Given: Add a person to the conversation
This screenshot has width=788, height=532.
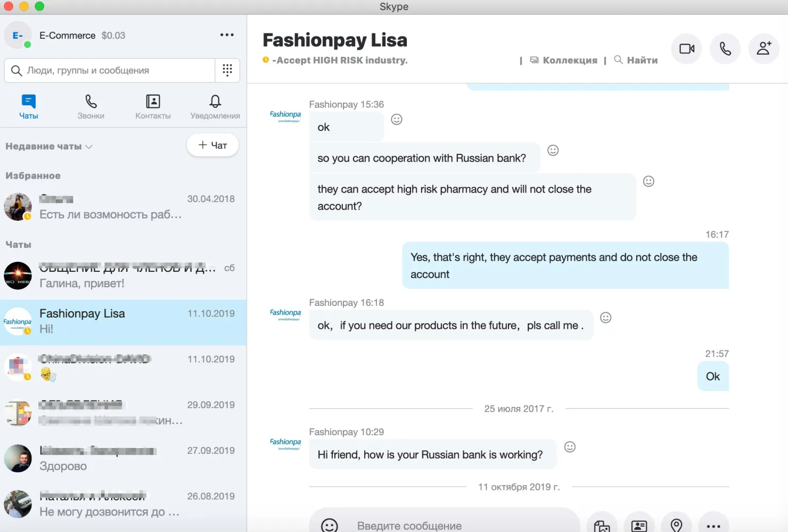Looking at the screenshot, I should (764, 49).
